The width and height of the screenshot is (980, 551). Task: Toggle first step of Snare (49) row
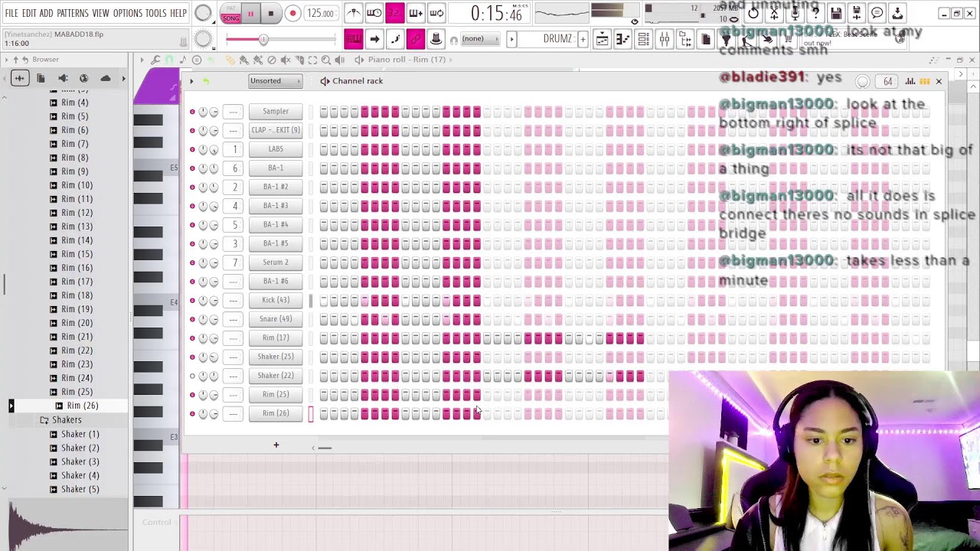click(x=324, y=319)
